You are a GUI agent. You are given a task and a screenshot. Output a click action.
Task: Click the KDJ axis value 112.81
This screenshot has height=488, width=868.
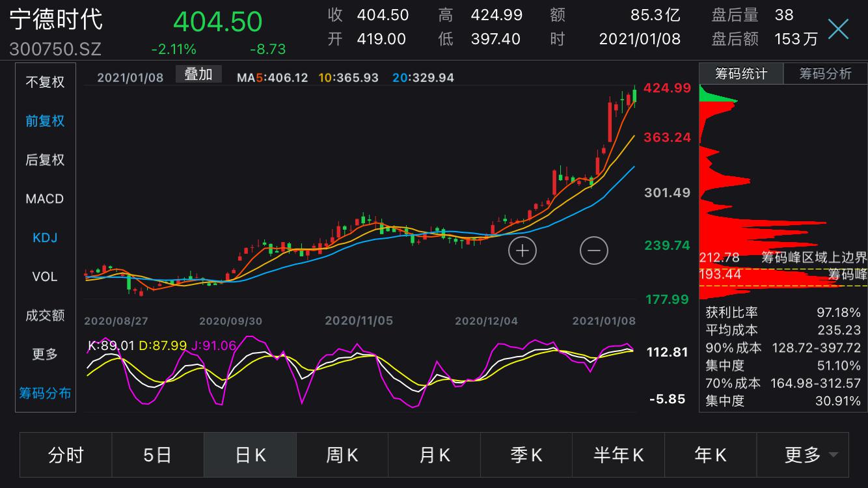[667, 352]
